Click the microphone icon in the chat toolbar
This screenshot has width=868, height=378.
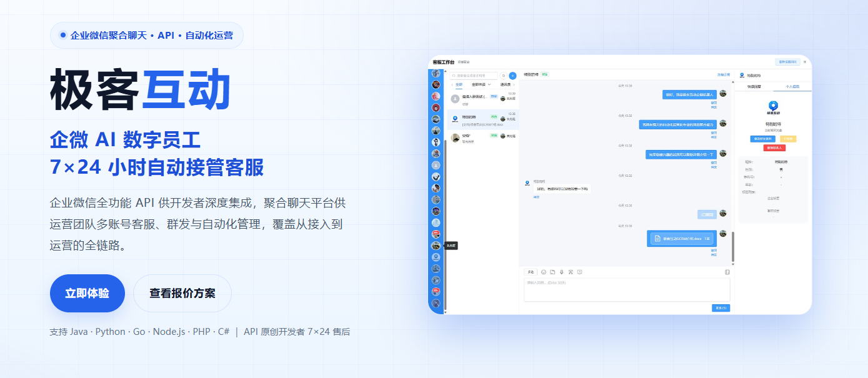click(x=562, y=272)
